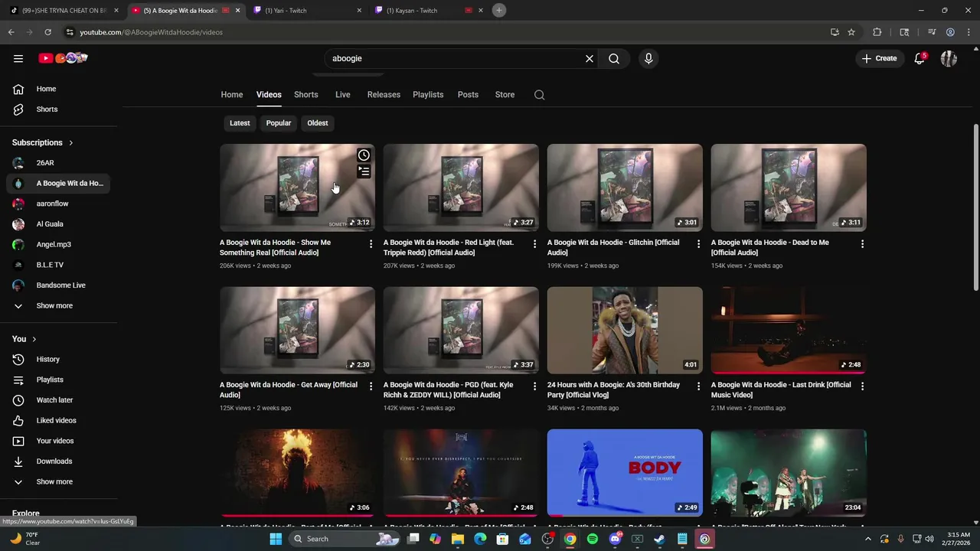Expand the You section chevron
The image size is (980, 551).
pos(34,339)
